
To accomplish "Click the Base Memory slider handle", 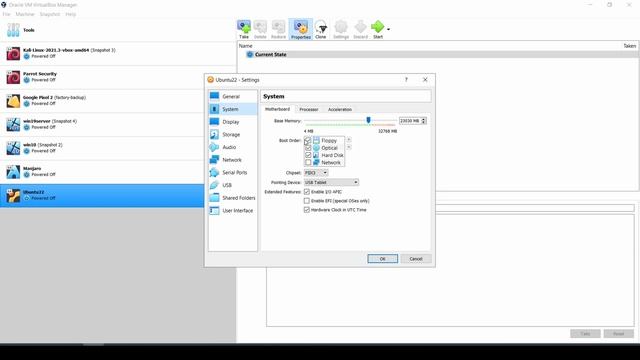I will pos(368,120).
